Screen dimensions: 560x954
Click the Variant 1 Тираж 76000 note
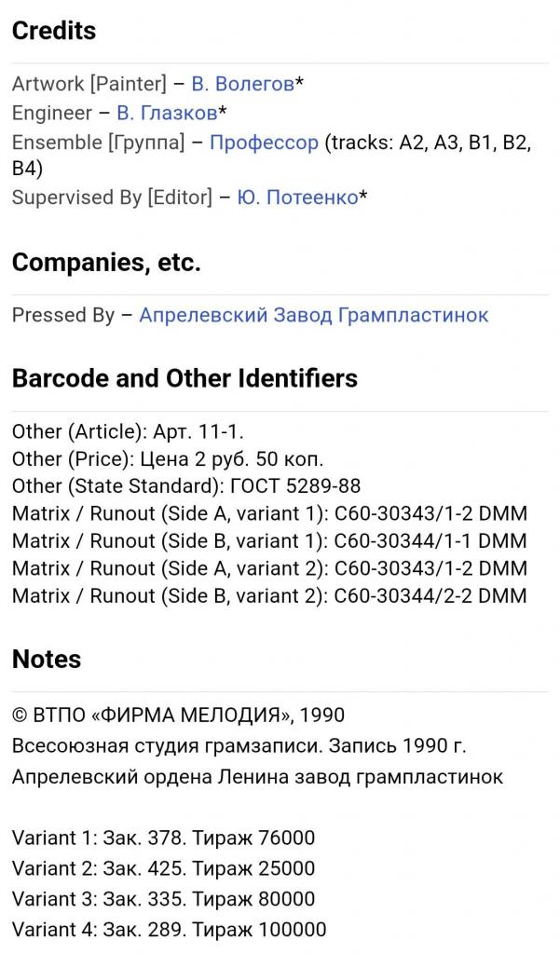click(x=163, y=838)
